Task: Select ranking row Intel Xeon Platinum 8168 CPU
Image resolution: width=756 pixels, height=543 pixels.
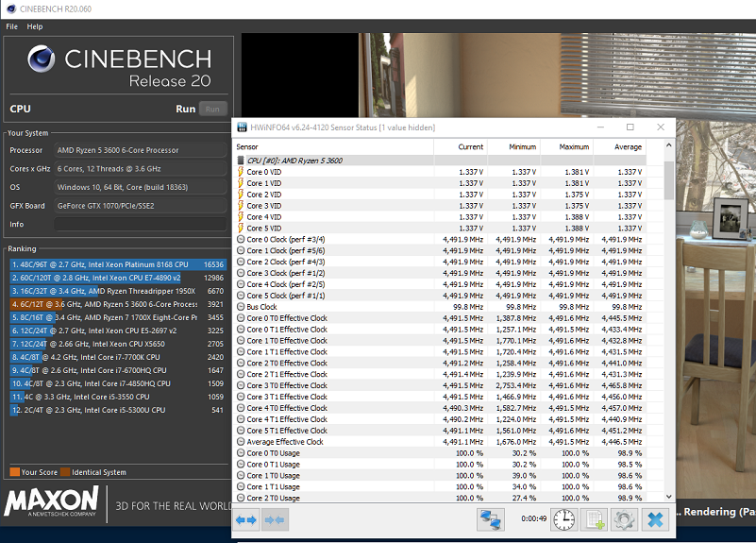Action: [118, 264]
